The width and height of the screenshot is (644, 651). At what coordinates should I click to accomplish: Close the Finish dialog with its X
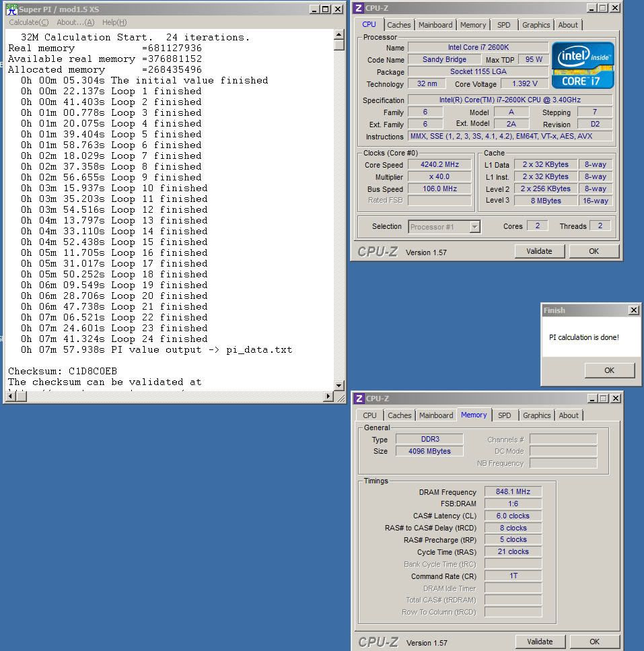[633, 310]
